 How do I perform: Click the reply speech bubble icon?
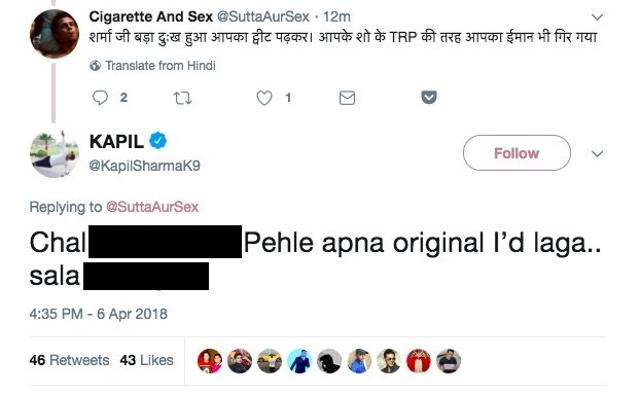click(100, 98)
